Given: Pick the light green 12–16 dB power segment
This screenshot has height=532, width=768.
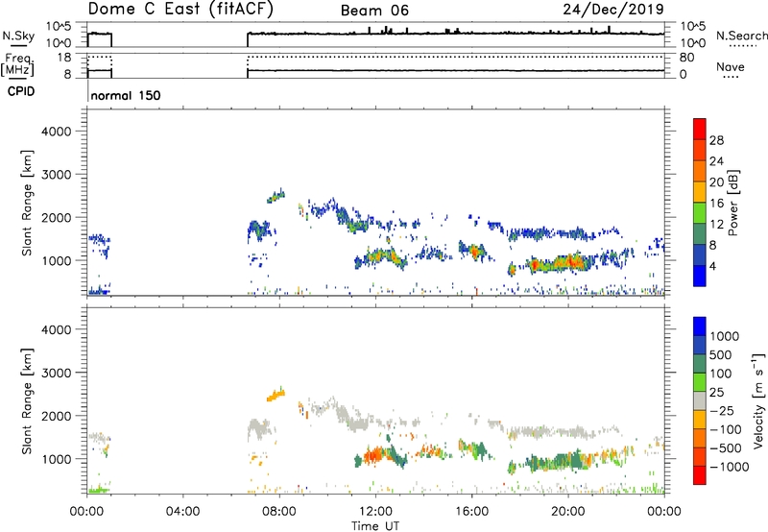Looking at the screenshot, I should 700,213.
